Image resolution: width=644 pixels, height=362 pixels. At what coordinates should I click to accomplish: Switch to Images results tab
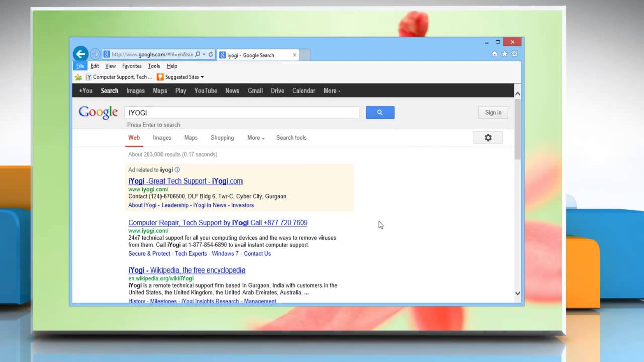click(x=162, y=138)
